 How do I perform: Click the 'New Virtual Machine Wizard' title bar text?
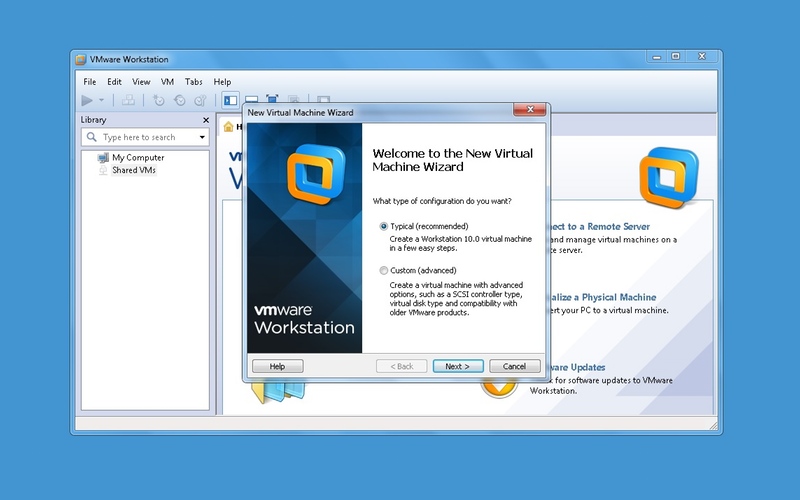tap(301, 113)
